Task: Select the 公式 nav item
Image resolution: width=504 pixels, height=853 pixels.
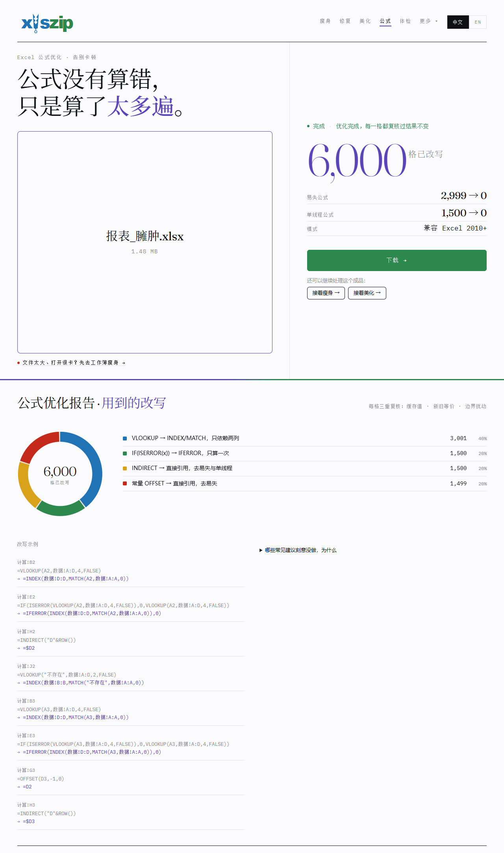Action: coord(385,21)
